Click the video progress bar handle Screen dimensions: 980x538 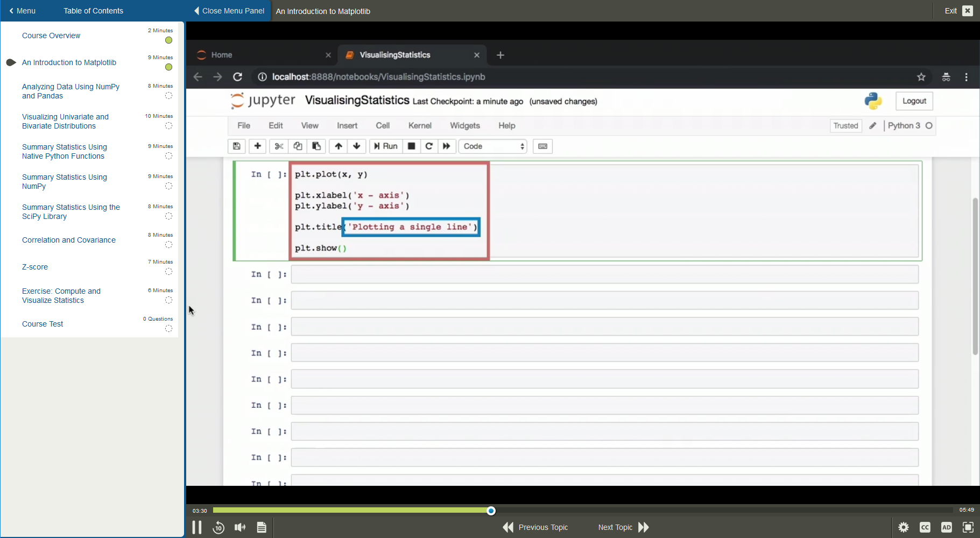[491, 511]
